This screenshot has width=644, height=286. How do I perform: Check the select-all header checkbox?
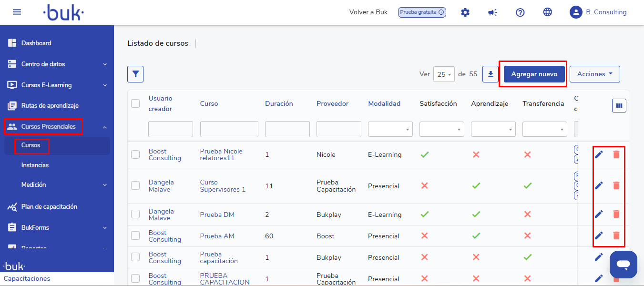point(135,103)
